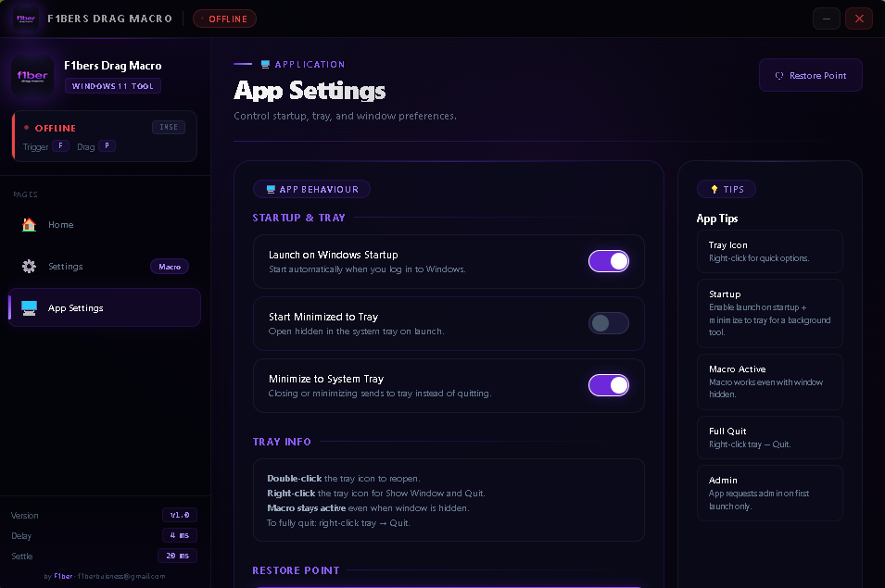Turn off Minimize to System Tray toggle
This screenshot has height=588, width=885.
pos(609,385)
